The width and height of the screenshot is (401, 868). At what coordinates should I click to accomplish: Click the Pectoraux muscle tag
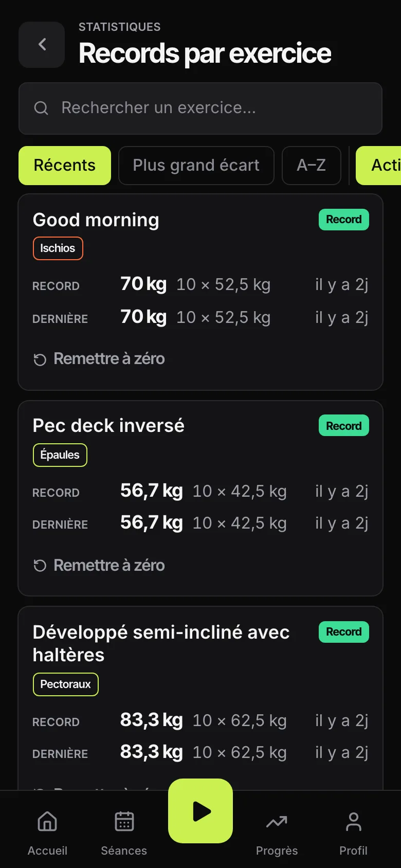(x=66, y=684)
